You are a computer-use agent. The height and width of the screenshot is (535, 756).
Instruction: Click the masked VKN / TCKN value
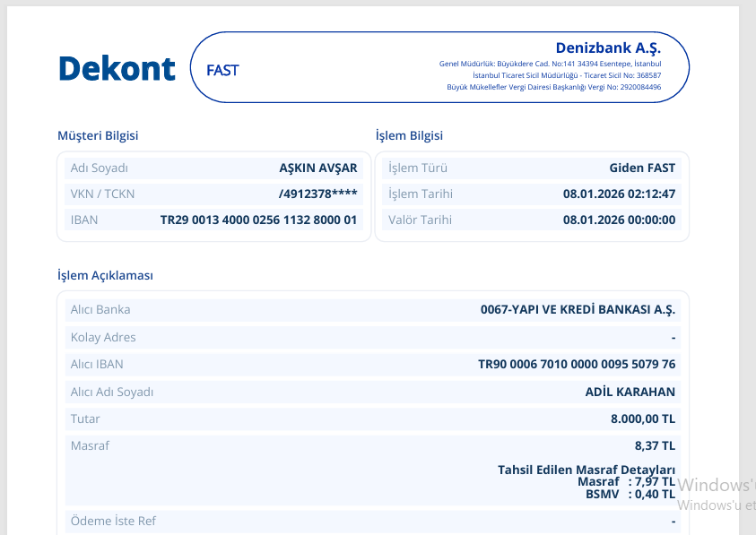318,194
